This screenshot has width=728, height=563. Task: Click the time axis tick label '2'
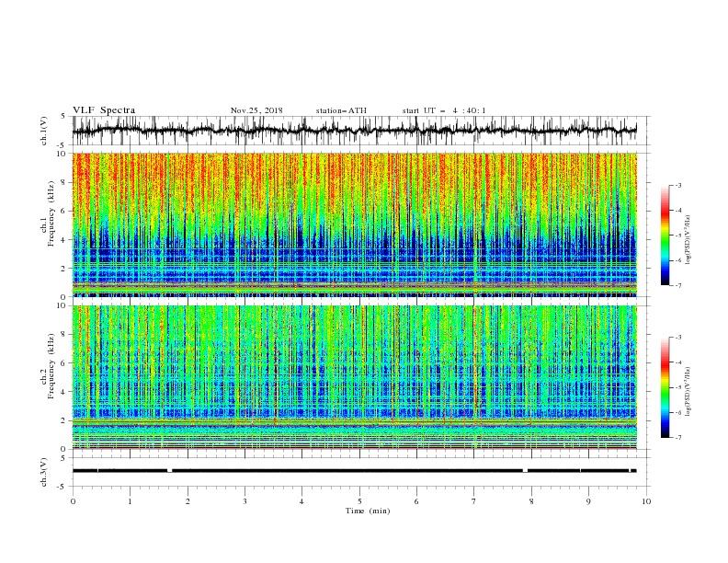[x=188, y=501]
